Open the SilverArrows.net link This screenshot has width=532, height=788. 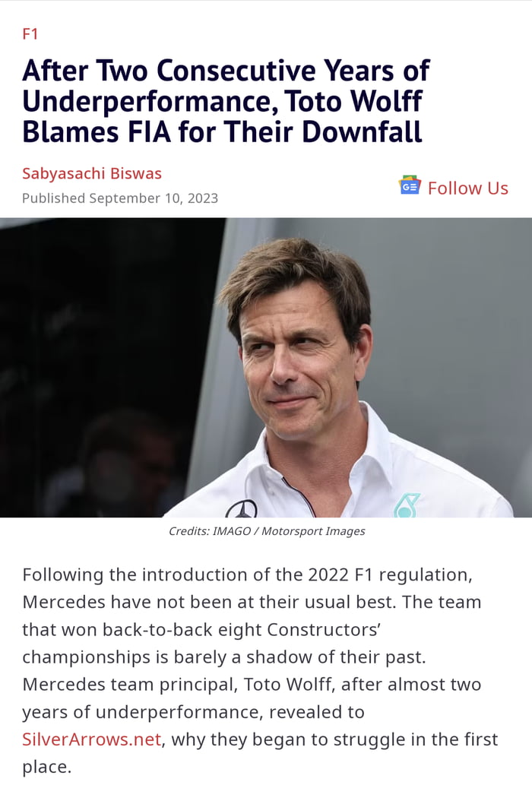[91, 738]
